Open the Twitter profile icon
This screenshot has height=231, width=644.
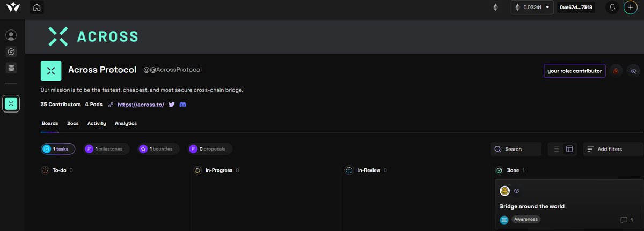pos(172,105)
